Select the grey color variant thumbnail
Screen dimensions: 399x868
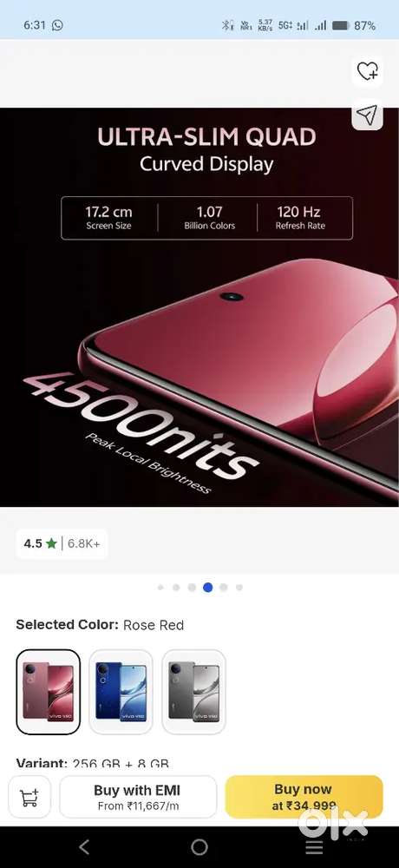(x=193, y=692)
